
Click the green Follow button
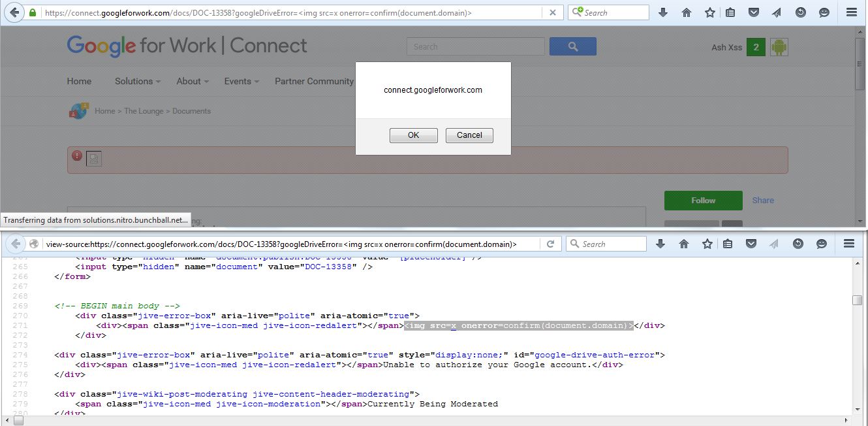click(703, 201)
